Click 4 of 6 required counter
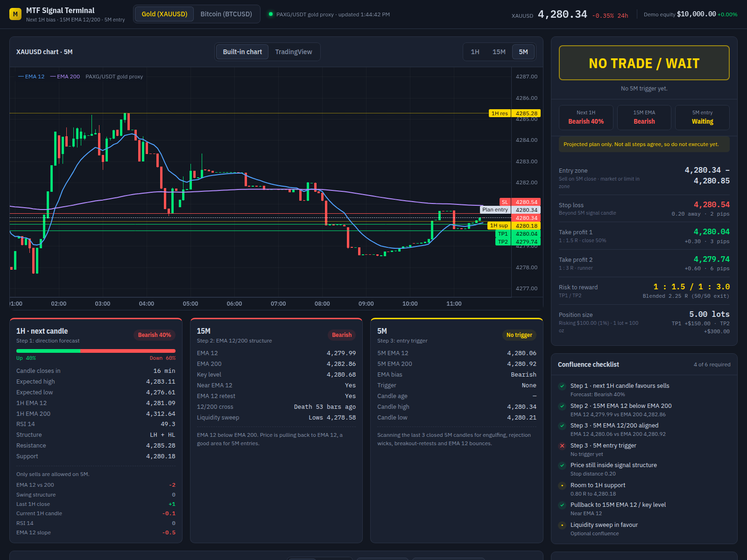Screen dimensions: 747x560 (712, 364)
